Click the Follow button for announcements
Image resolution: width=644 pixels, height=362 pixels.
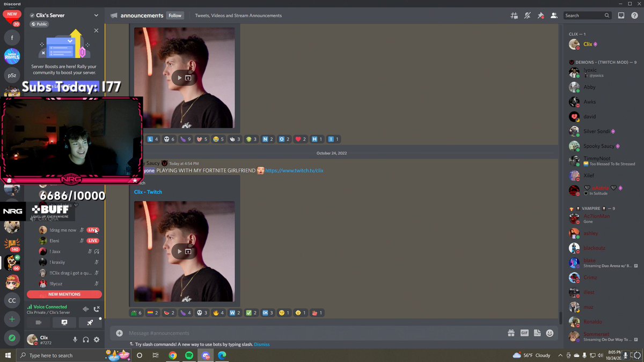[x=175, y=16]
